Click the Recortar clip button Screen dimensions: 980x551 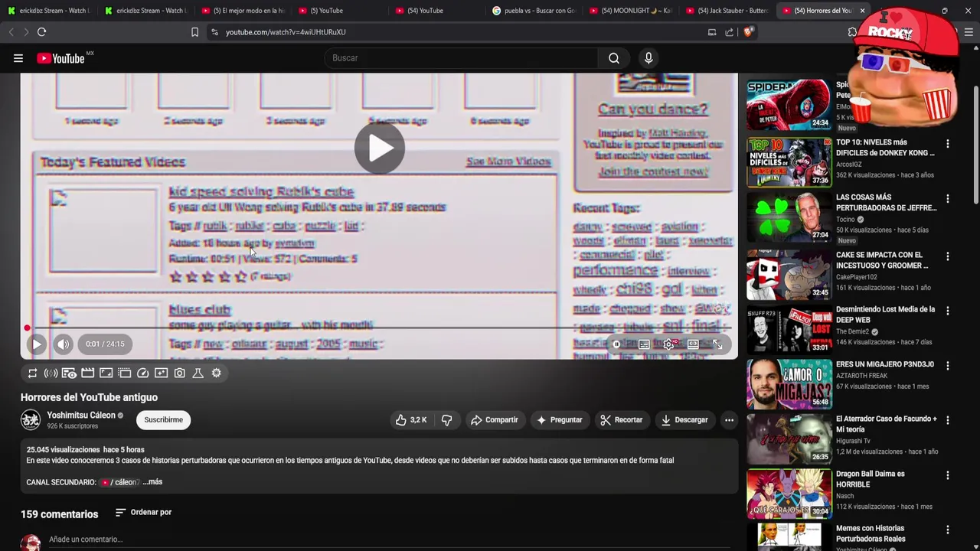(x=621, y=420)
